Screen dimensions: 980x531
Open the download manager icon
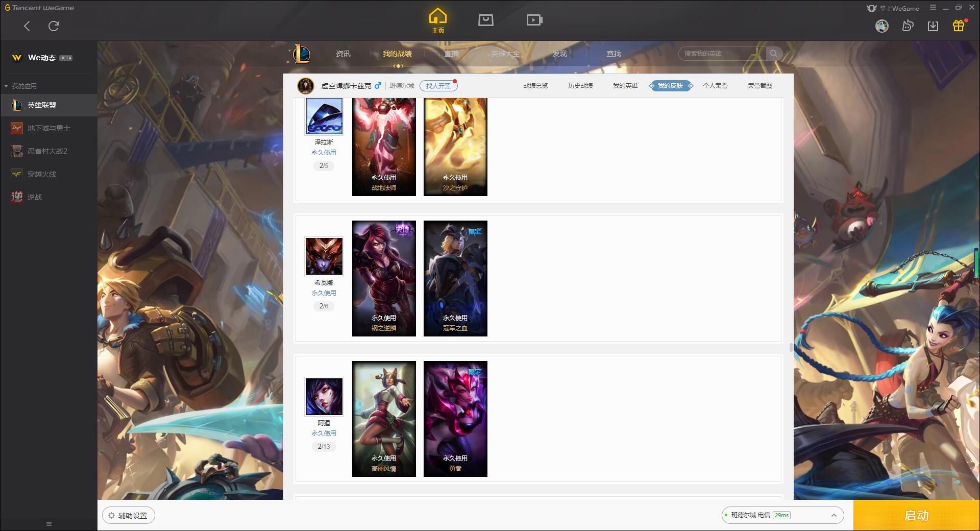point(933,26)
